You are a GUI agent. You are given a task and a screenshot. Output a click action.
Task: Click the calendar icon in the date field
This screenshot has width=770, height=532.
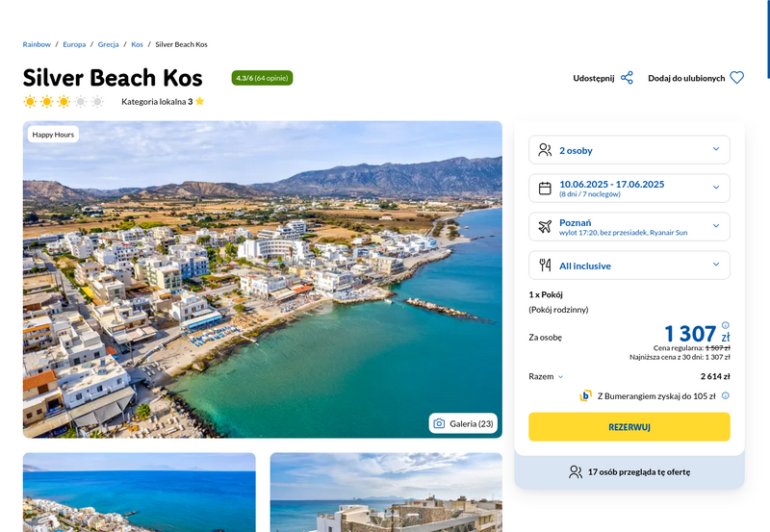tap(545, 188)
